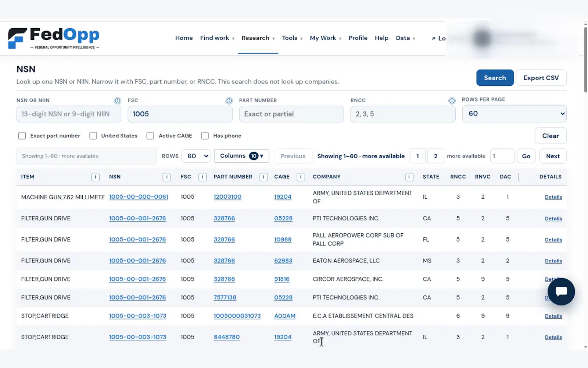Open My Work menu
The image size is (588, 368).
pos(326,38)
